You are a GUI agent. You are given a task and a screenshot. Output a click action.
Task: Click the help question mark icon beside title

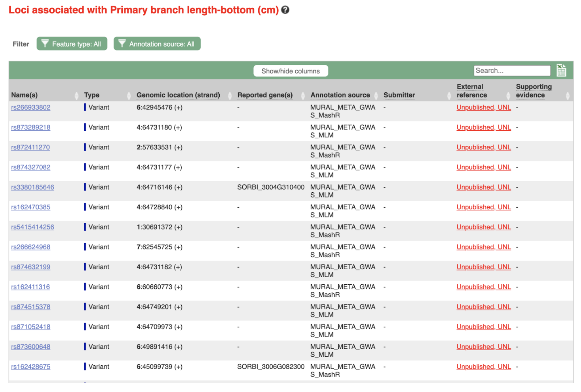(285, 10)
